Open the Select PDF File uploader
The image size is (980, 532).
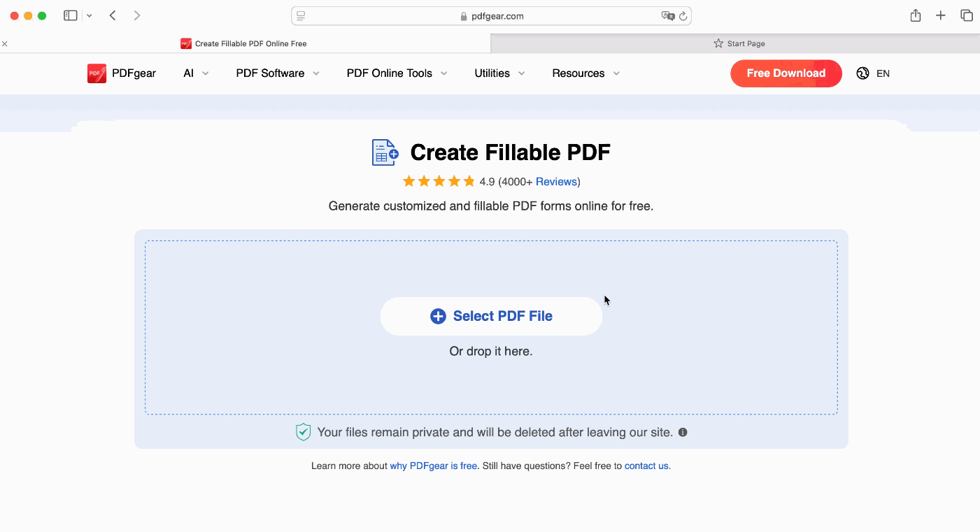[x=490, y=316]
